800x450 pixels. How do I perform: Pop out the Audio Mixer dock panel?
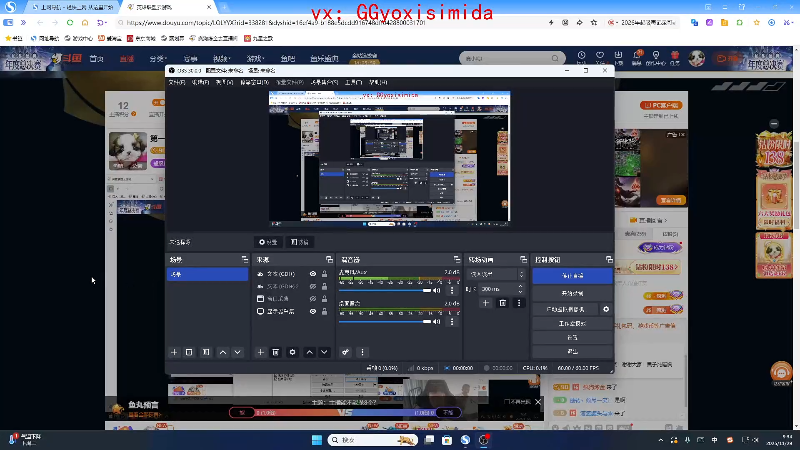click(x=457, y=260)
